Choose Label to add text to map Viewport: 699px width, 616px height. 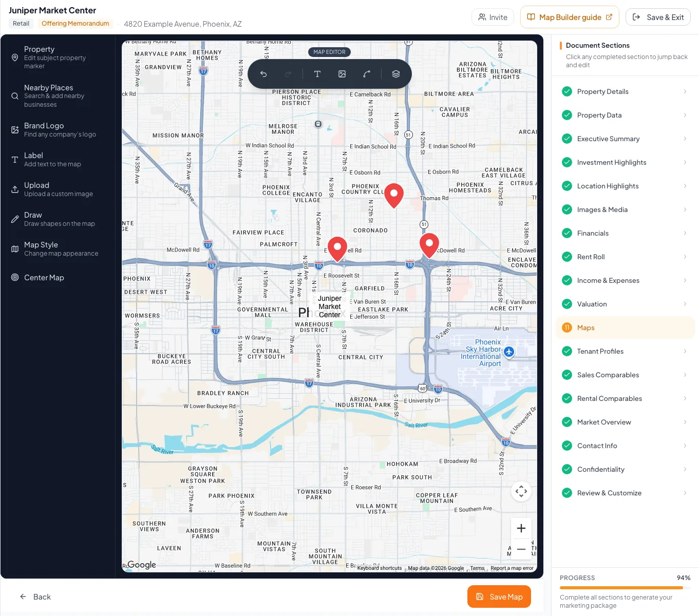coord(58,160)
